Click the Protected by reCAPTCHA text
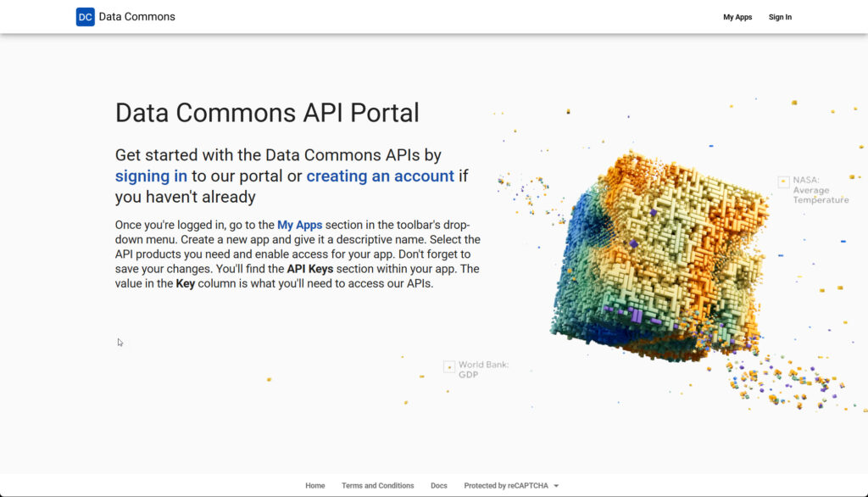The height and width of the screenshot is (497, 868). 507,485
